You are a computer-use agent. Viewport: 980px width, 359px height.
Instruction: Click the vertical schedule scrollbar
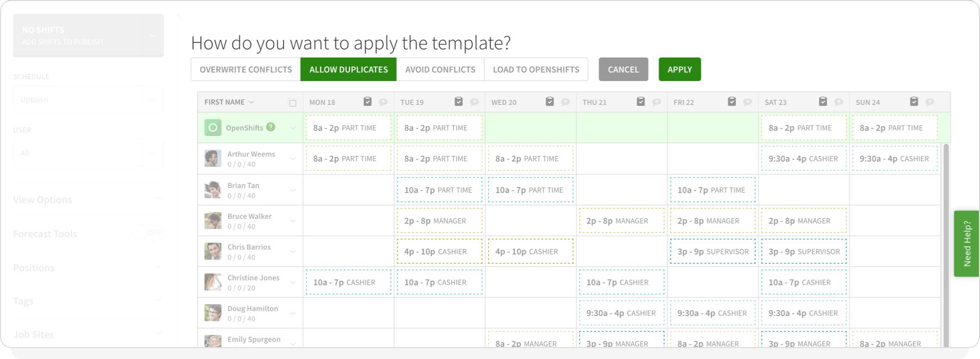point(946,245)
